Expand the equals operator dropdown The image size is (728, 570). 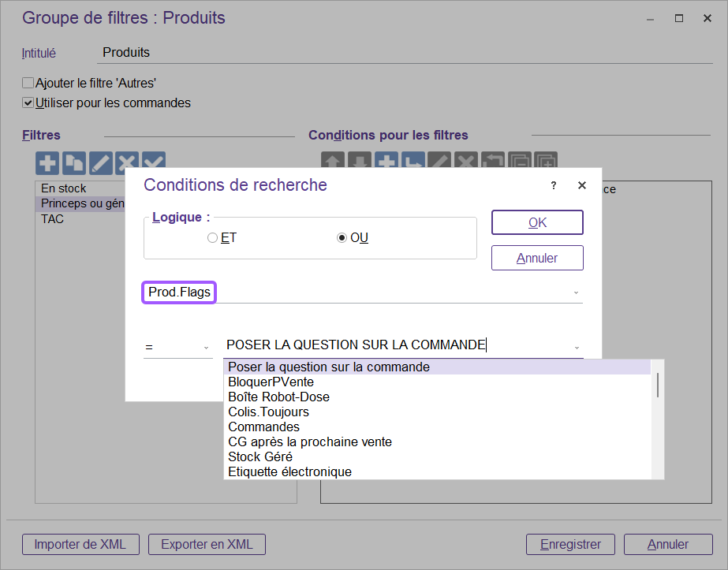point(207,347)
